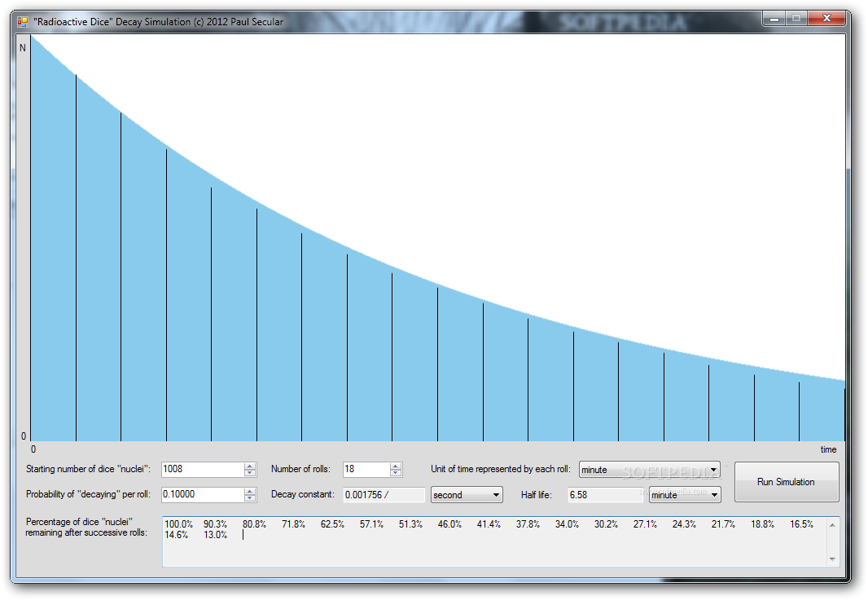Click the 41.4% value in results

(489, 524)
